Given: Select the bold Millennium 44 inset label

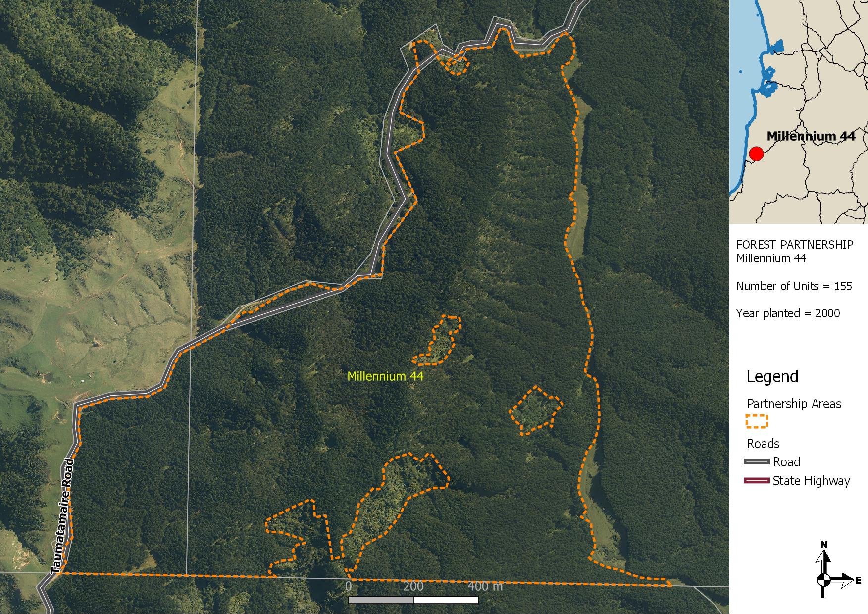Looking at the screenshot, I should 811,136.
